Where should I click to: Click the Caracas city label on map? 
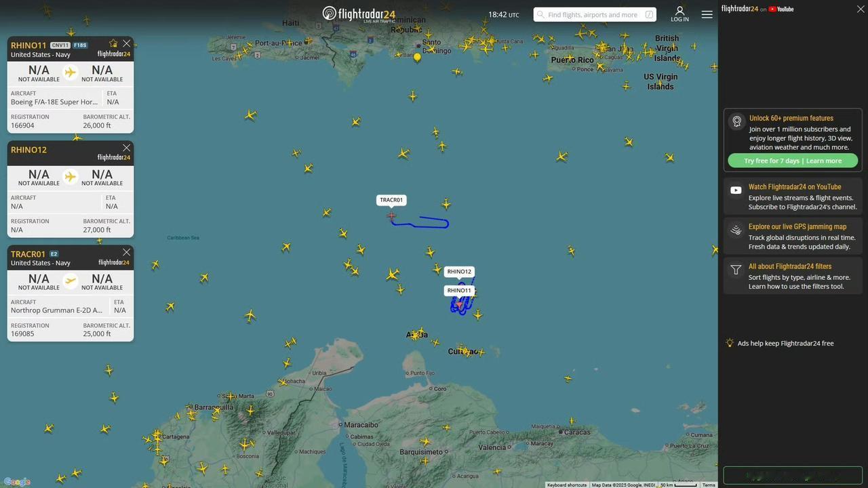coord(578,432)
